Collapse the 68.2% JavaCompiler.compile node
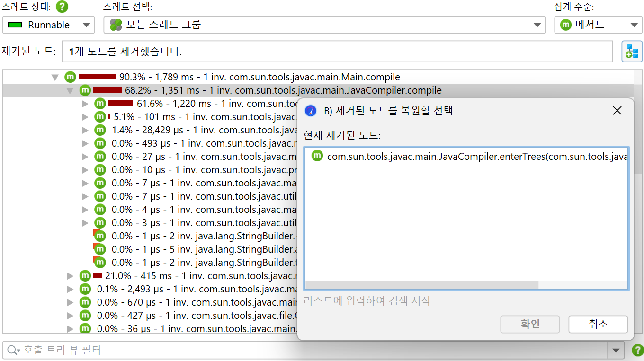Image resolution: width=644 pixels, height=361 pixels. [70, 90]
